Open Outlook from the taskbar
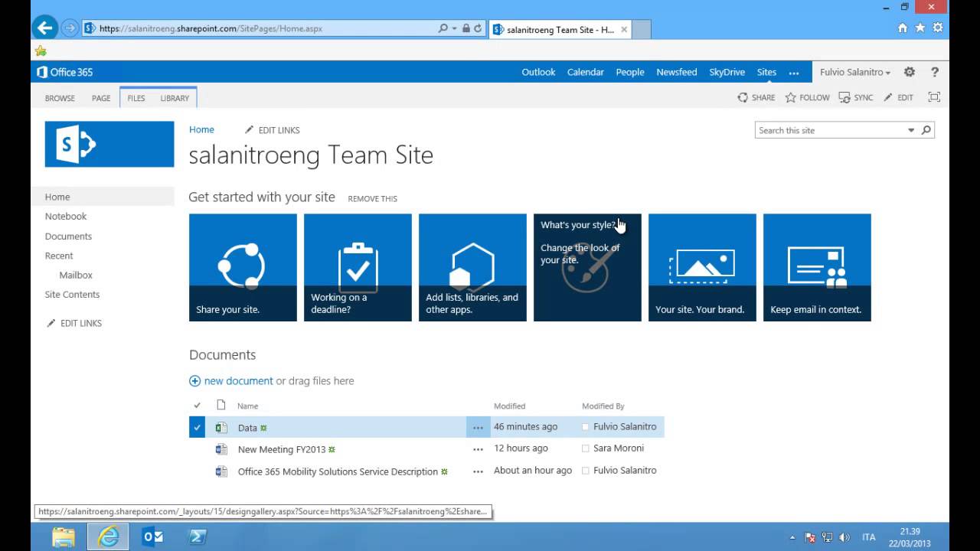 pyautogui.click(x=153, y=537)
